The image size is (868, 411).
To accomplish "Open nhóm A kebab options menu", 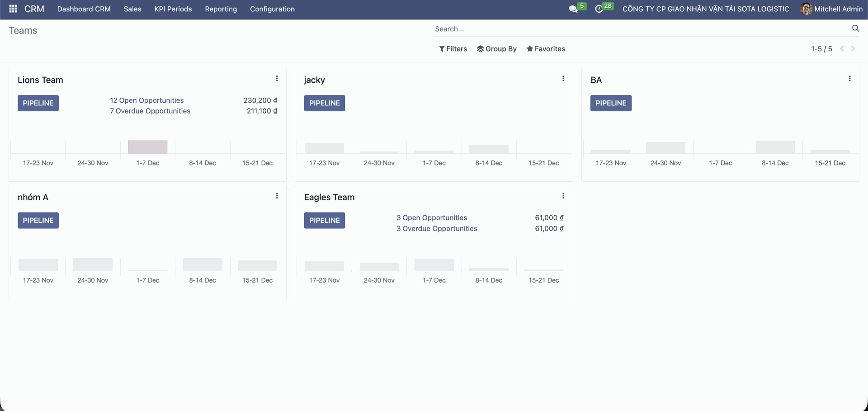I will pyautogui.click(x=277, y=196).
